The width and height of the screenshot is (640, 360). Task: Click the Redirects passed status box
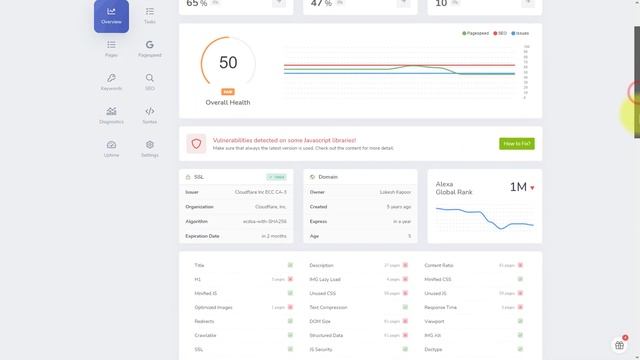[290, 321]
